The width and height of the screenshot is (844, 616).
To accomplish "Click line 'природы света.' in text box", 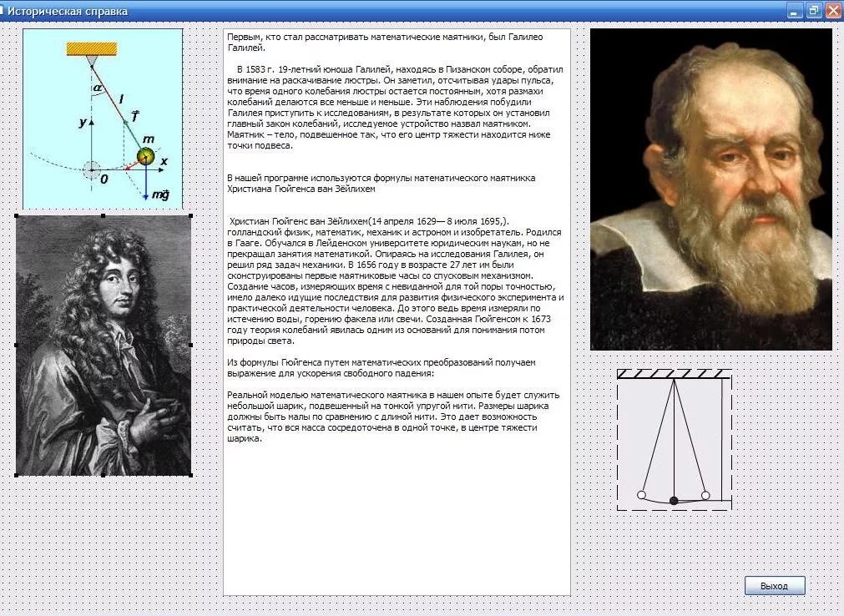I will (x=260, y=341).
